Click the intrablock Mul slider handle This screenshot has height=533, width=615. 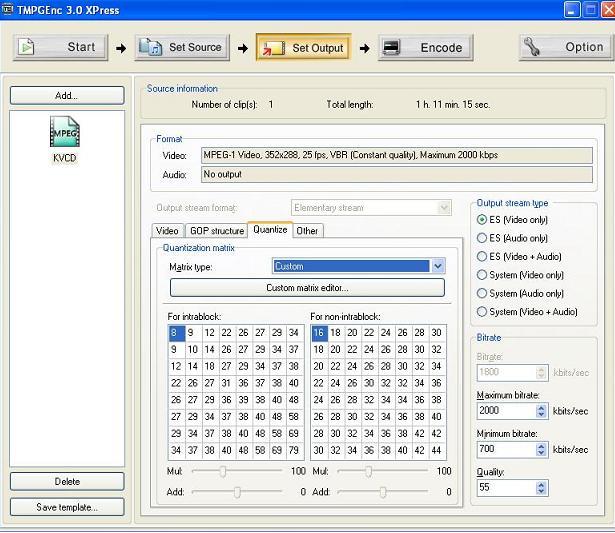(223, 471)
